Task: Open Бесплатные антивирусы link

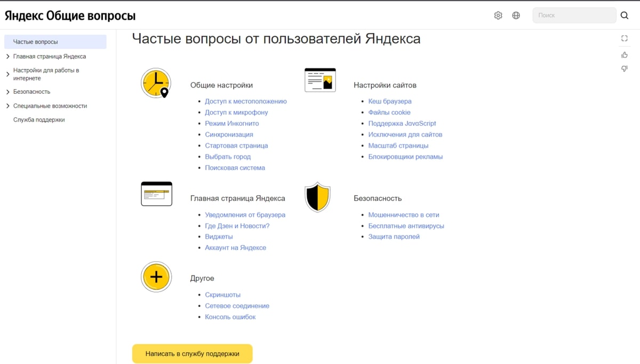Action: (406, 226)
